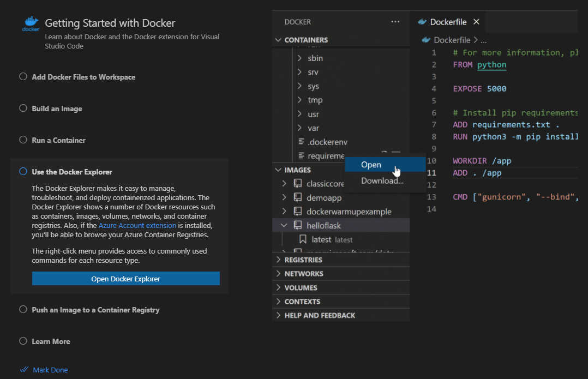This screenshot has height=379, width=588.
Task: Click the .dockerenv file icon
Action: click(x=301, y=142)
